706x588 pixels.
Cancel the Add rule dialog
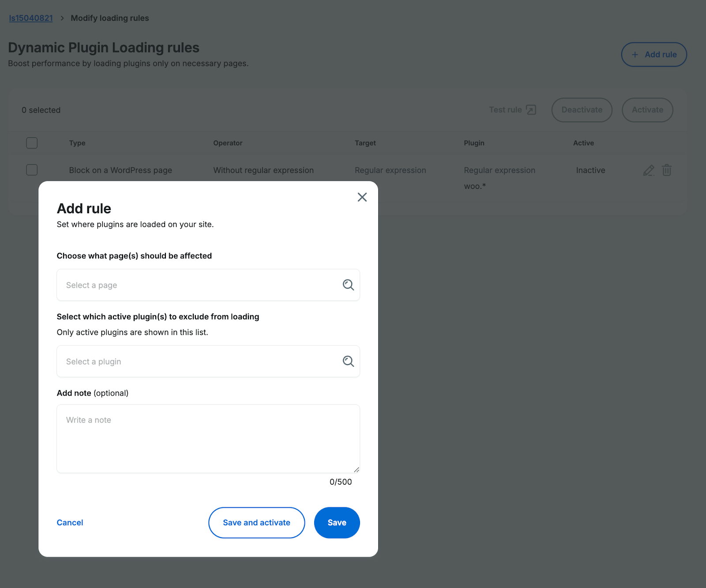point(70,522)
